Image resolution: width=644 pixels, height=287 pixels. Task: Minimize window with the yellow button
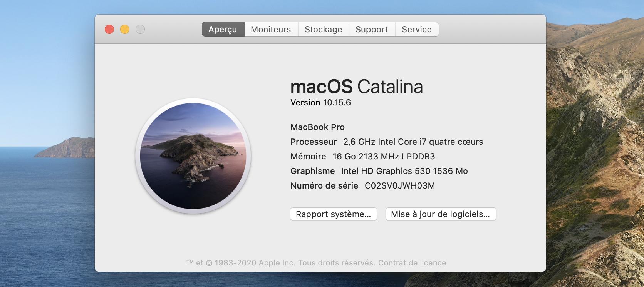click(x=125, y=29)
